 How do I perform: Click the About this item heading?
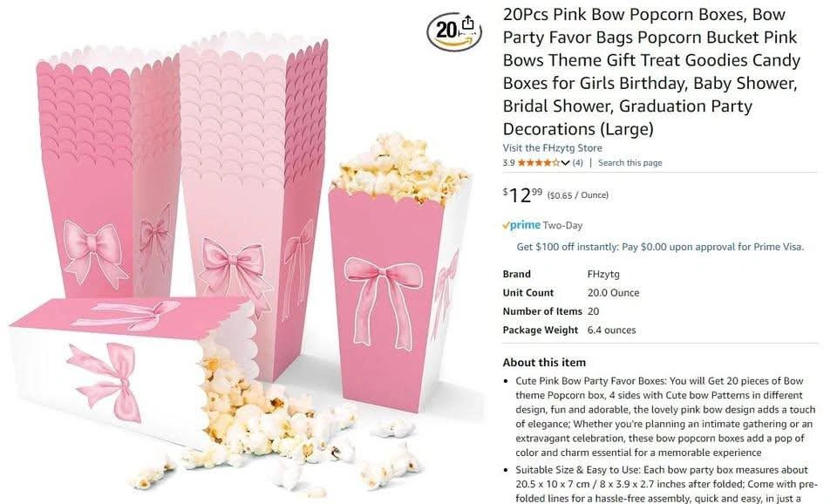click(x=544, y=363)
